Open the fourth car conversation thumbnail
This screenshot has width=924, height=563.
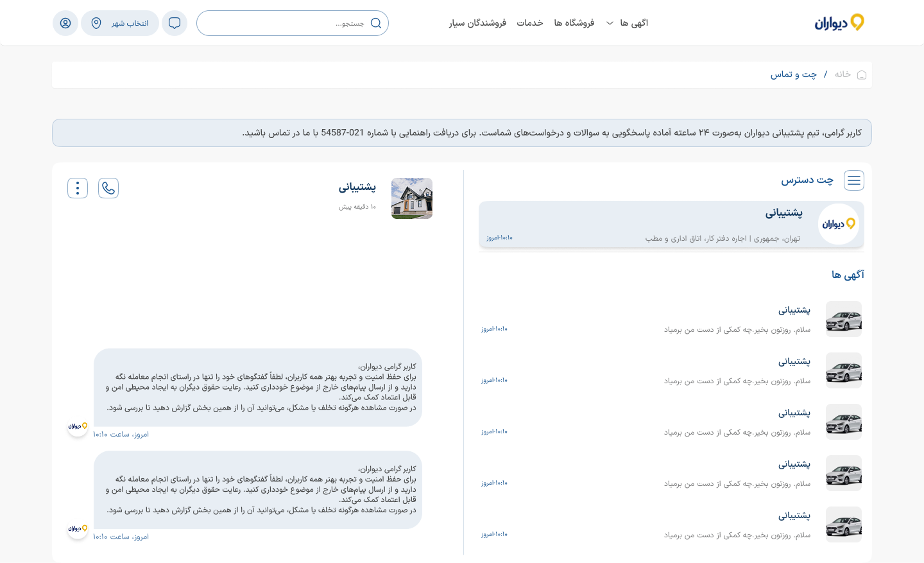point(844,473)
